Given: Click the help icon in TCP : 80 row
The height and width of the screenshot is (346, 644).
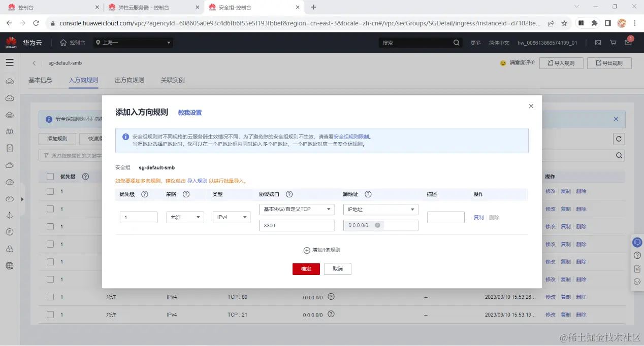Looking at the screenshot, I should 331,296.
